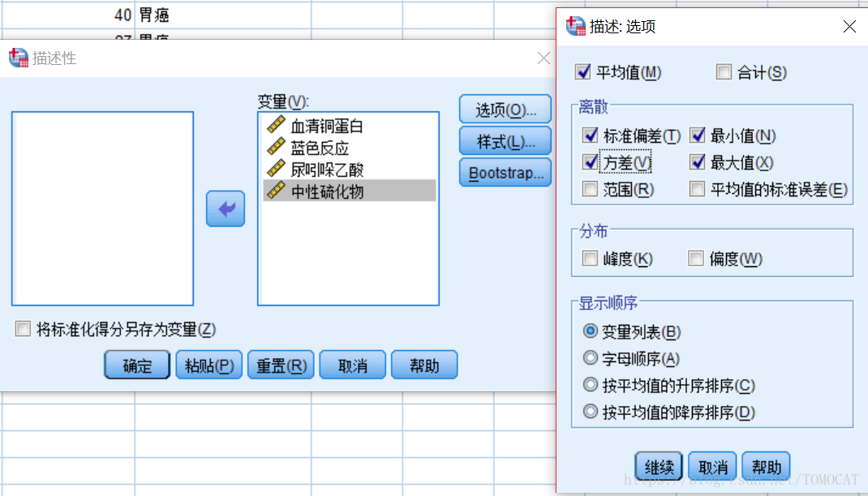Open the 样式(L)... button
Image resolution: width=868 pixels, height=496 pixels.
click(x=505, y=140)
